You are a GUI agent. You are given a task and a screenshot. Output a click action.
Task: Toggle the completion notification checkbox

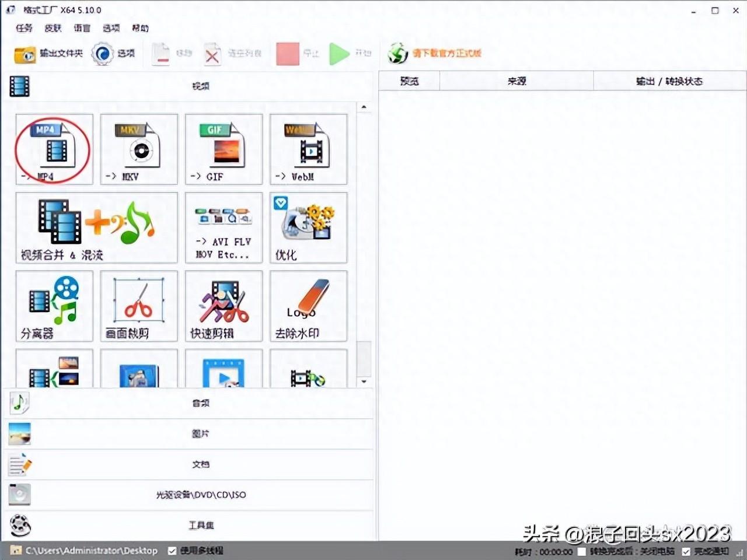point(686,551)
